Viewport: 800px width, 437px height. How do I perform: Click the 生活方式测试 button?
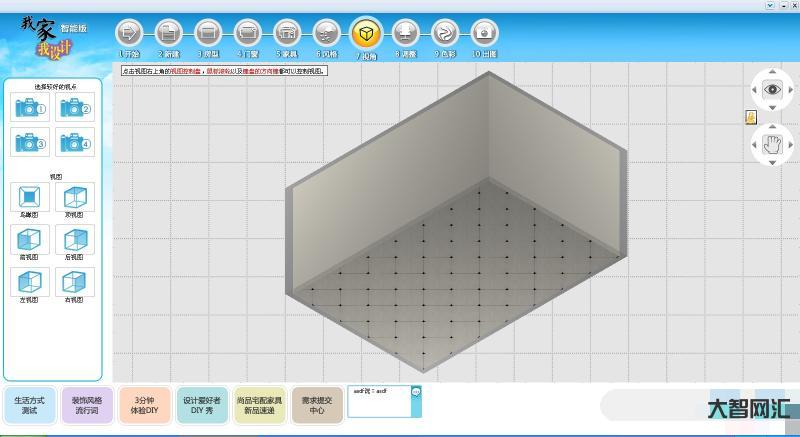pyautogui.click(x=29, y=405)
